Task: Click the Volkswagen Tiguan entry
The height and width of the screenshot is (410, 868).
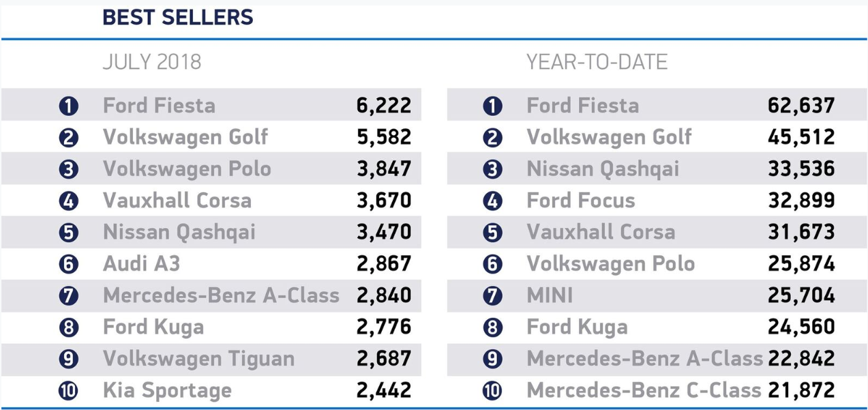Action: tap(199, 359)
